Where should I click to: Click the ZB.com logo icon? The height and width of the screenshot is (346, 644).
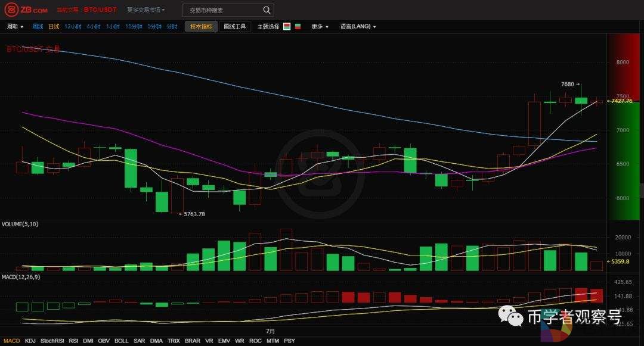coord(11,10)
